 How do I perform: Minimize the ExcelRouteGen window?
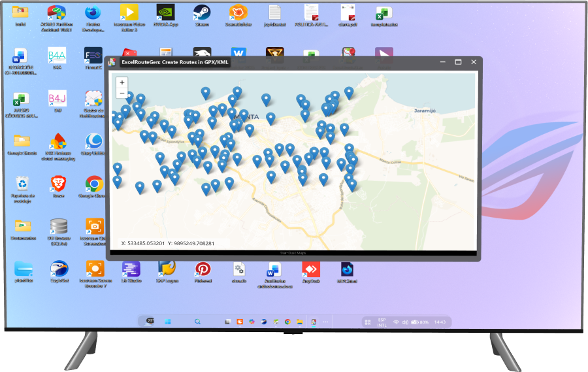pos(443,62)
